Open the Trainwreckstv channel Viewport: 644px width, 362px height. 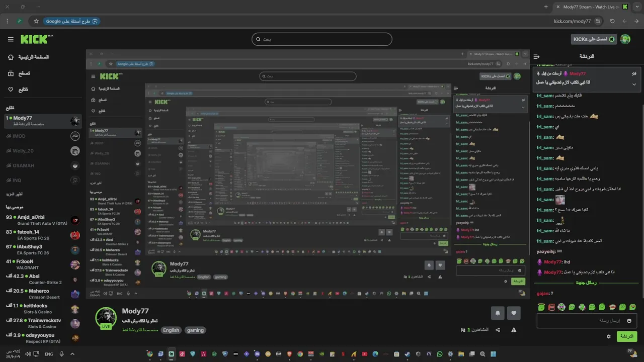(x=42, y=323)
